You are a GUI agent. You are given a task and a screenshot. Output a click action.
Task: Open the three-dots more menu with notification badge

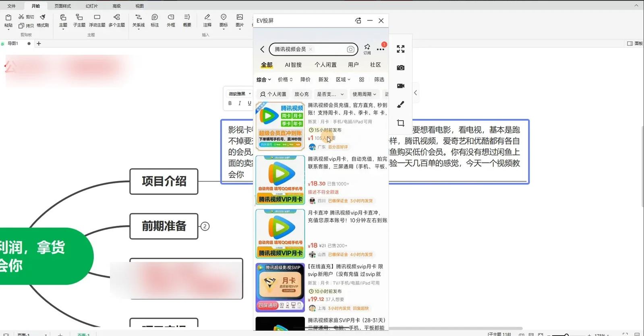pyautogui.click(x=381, y=49)
